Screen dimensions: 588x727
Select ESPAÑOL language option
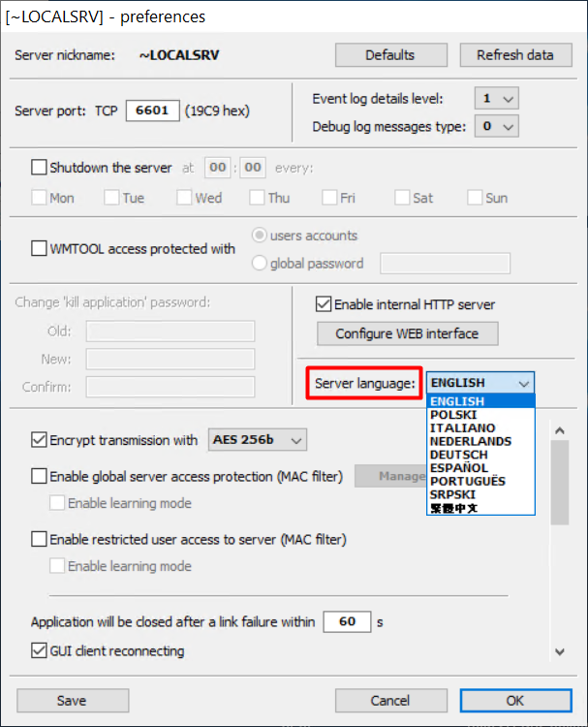pos(459,468)
